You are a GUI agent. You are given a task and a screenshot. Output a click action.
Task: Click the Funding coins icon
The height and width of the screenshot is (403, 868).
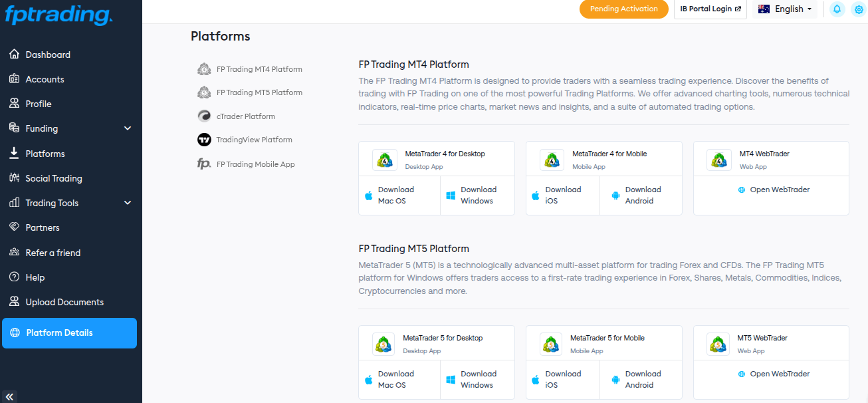pos(14,128)
